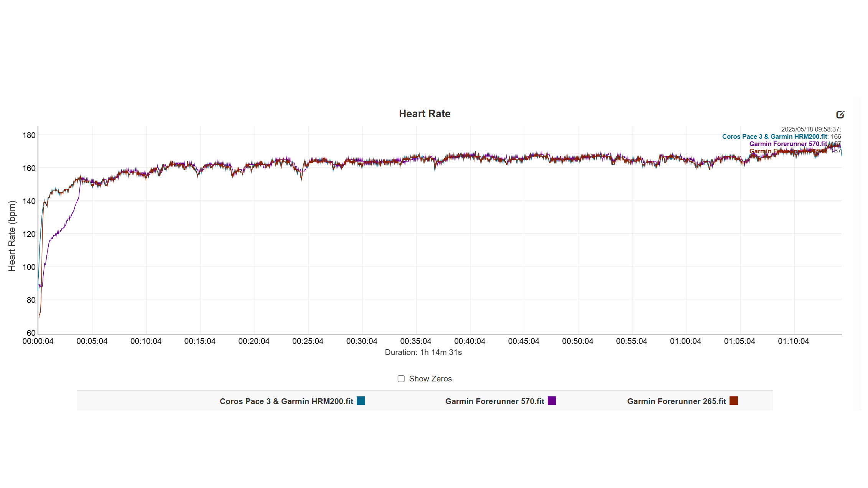Click the edit chart icon
868x488 pixels.
840,115
